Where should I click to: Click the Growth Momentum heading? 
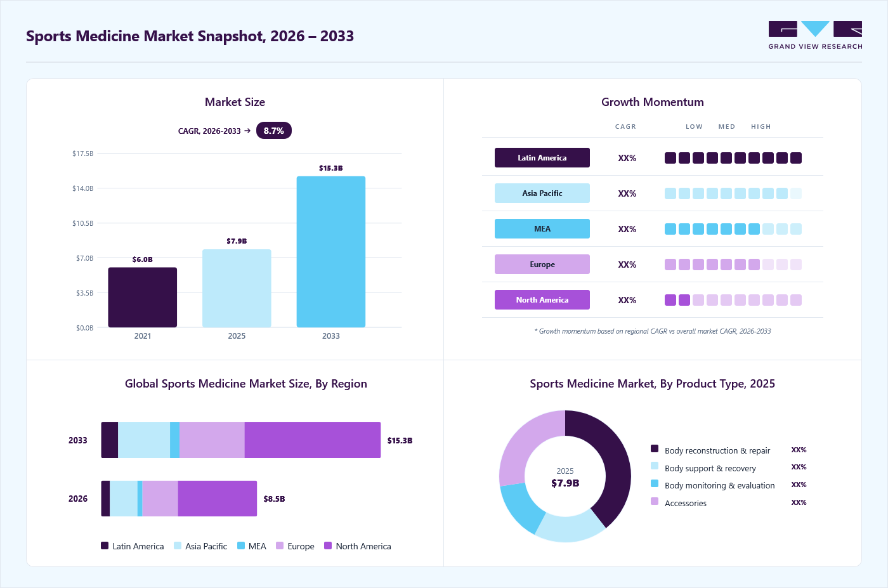click(653, 102)
